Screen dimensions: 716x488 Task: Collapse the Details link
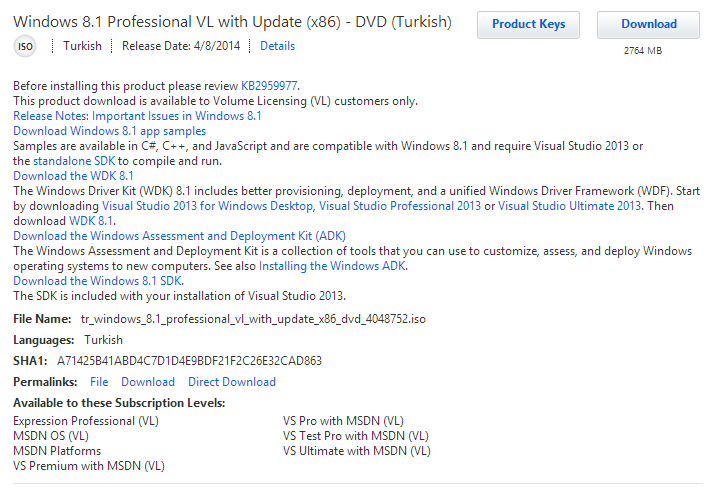point(277,46)
